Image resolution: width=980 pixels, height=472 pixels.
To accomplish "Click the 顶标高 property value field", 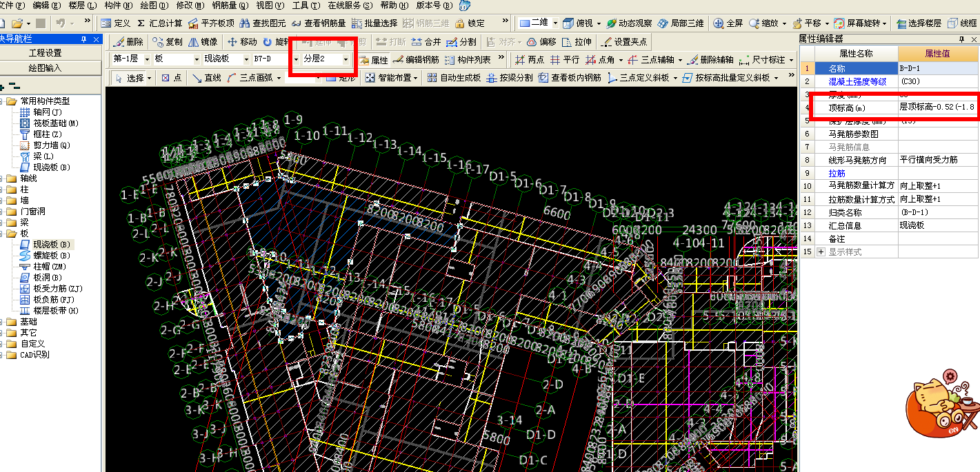I will coord(939,107).
